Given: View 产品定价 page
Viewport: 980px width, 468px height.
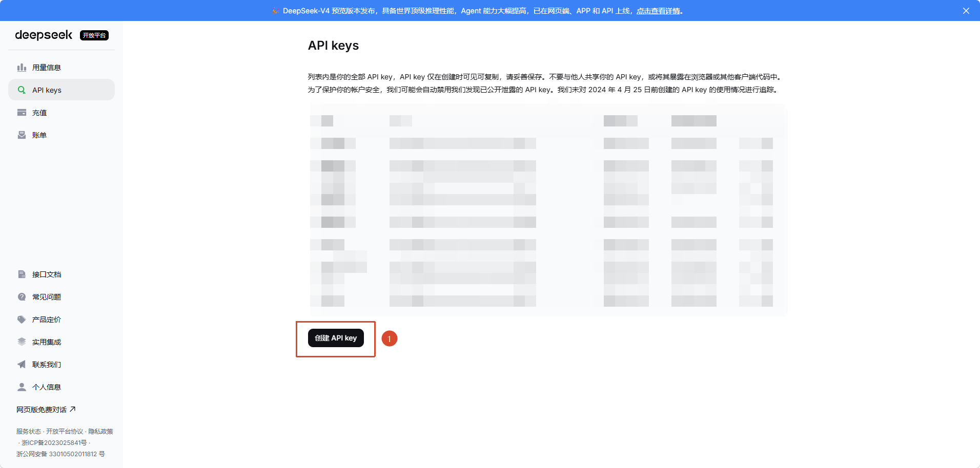Looking at the screenshot, I should 62,320.
